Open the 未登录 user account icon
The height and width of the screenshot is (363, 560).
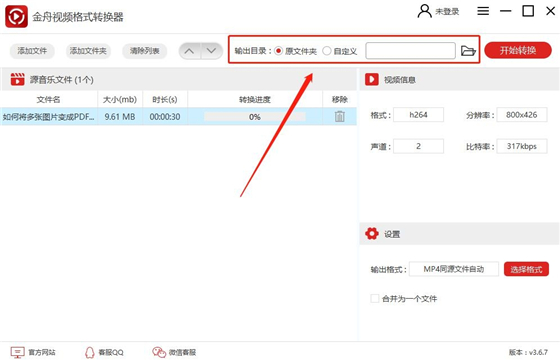(424, 11)
